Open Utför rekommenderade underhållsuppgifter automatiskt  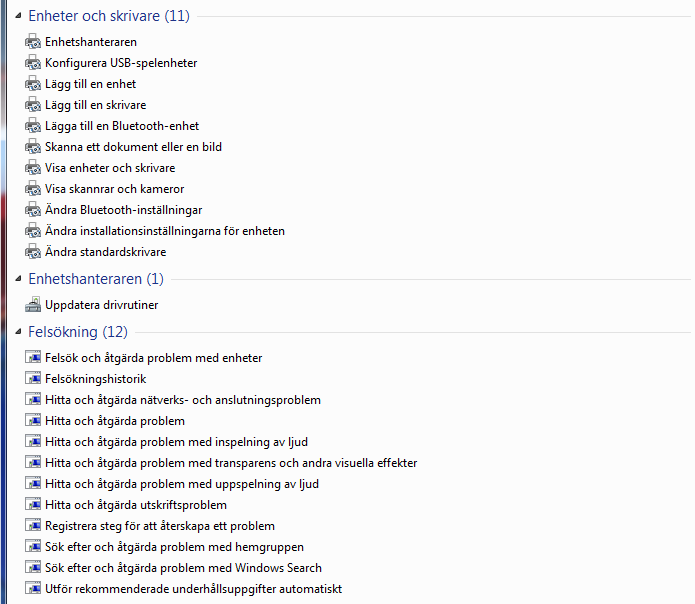[193, 589]
